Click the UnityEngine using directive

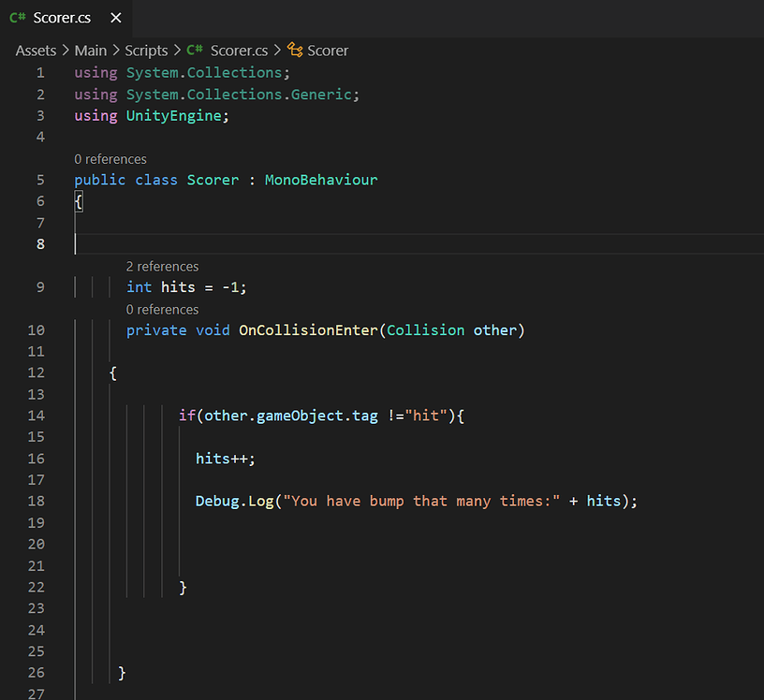coord(172,115)
